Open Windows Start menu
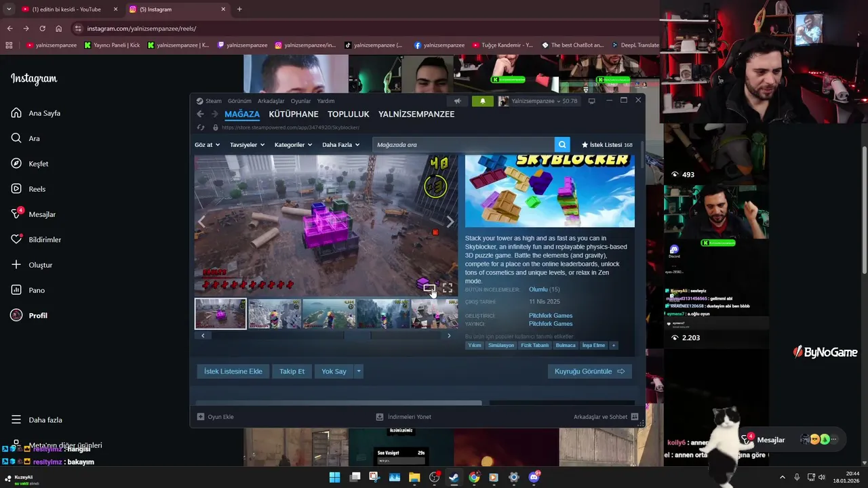Screen dimensions: 868x488 click(334, 477)
